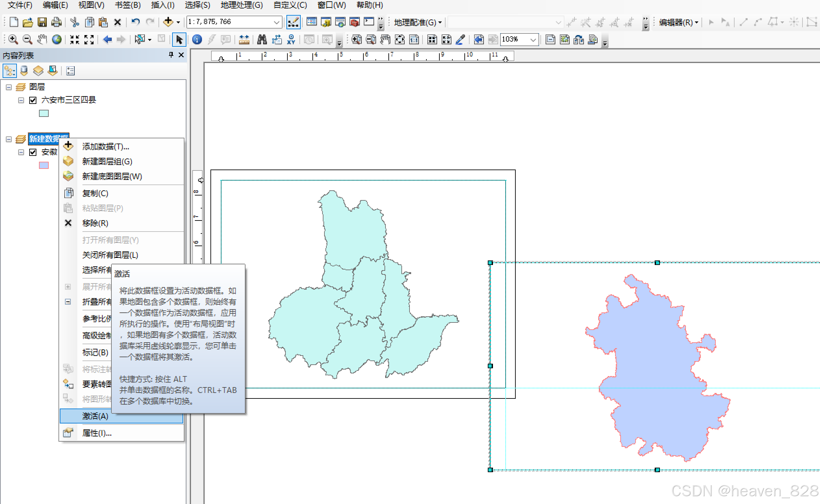The image size is (820, 504).
Task: Uncheck the 六安市三区四县 layer checkbox
Action: (x=33, y=100)
